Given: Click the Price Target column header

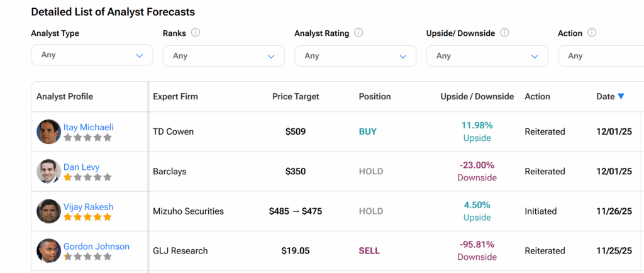Looking at the screenshot, I should [x=296, y=96].
